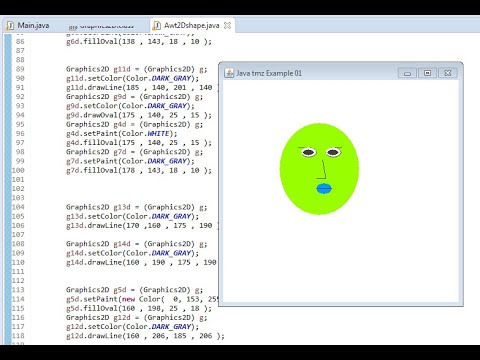The height and width of the screenshot is (360, 480).
Task: Open the partially hidden Graphics2D.class tab
Action: tap(101, 26)
